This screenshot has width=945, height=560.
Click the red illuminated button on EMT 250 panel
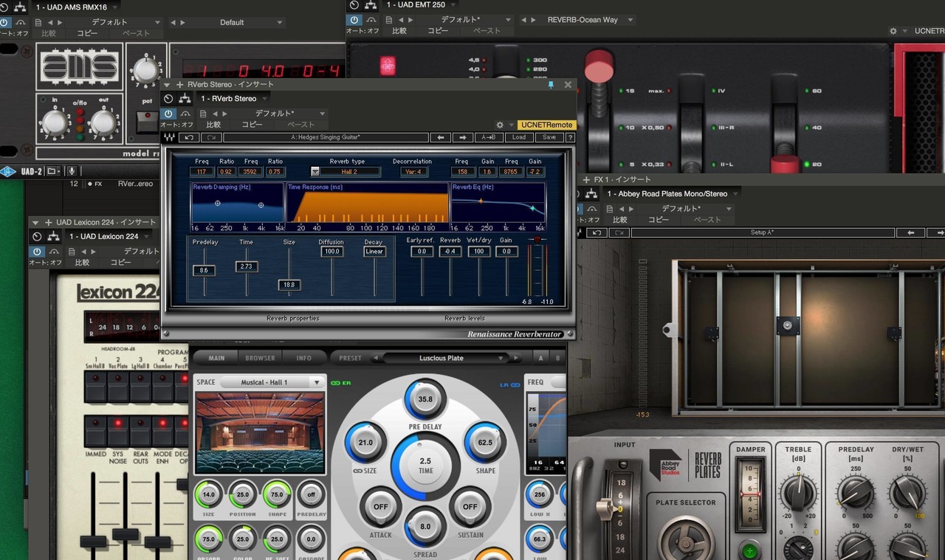[388, 66]
